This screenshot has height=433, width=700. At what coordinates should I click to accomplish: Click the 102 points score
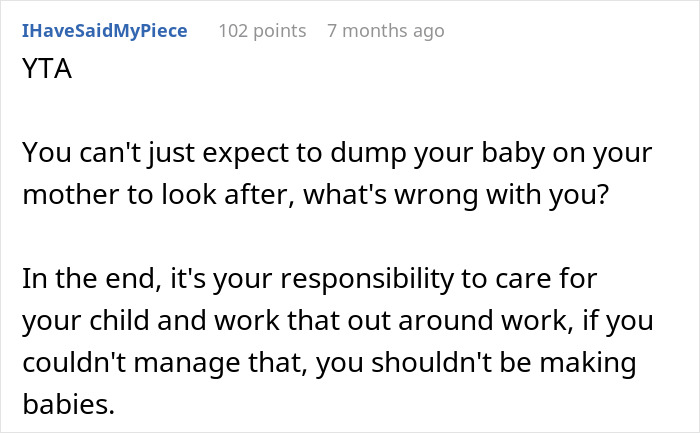262,31
